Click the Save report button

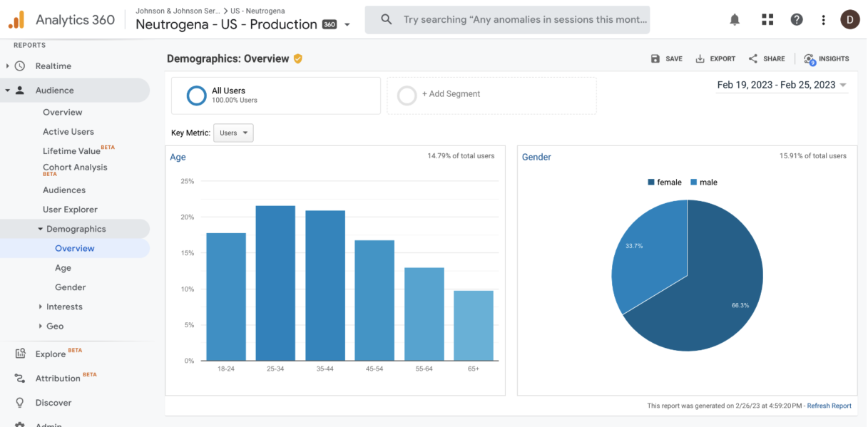point(667,59)
